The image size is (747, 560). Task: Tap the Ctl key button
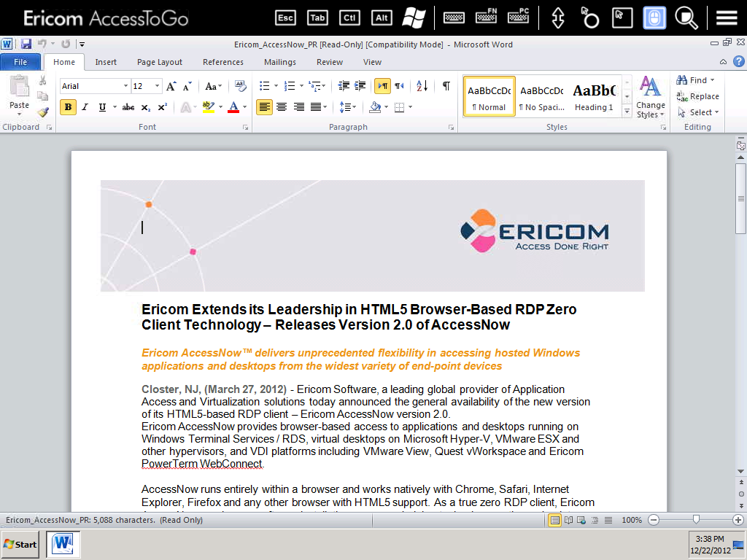click(x=349, y=18)
